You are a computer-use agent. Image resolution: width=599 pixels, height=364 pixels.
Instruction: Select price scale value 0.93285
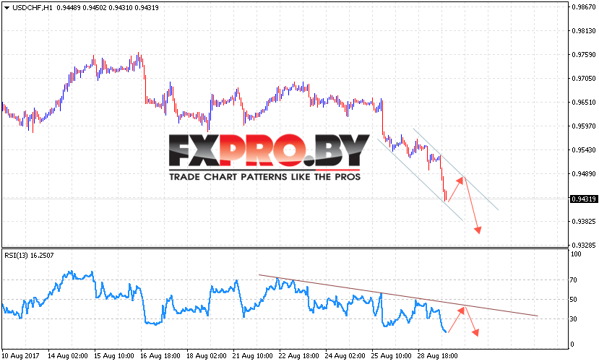[584, 245]
